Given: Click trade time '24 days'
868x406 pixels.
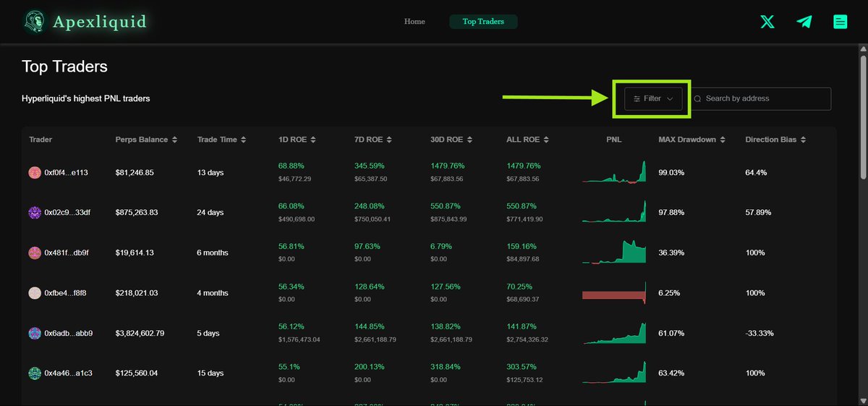Looking at the screenshot, I should click(x=210, y=213).
